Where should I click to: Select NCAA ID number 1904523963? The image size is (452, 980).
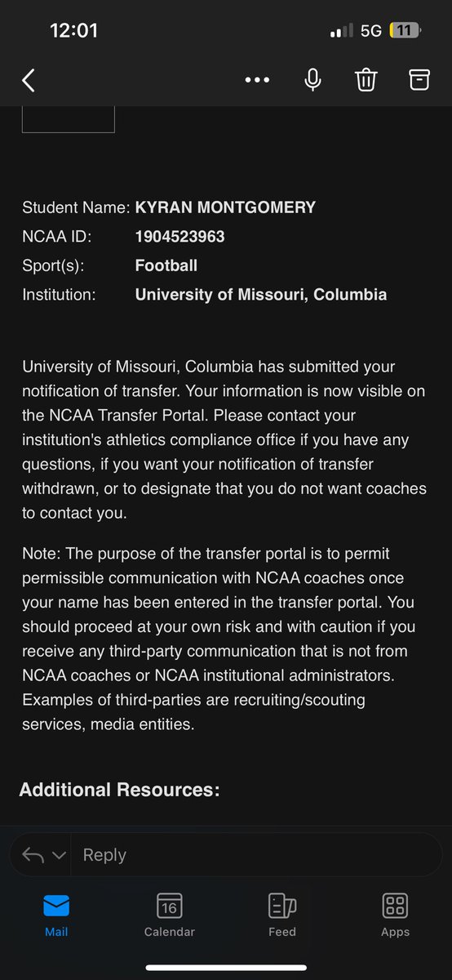coord(180,237)
